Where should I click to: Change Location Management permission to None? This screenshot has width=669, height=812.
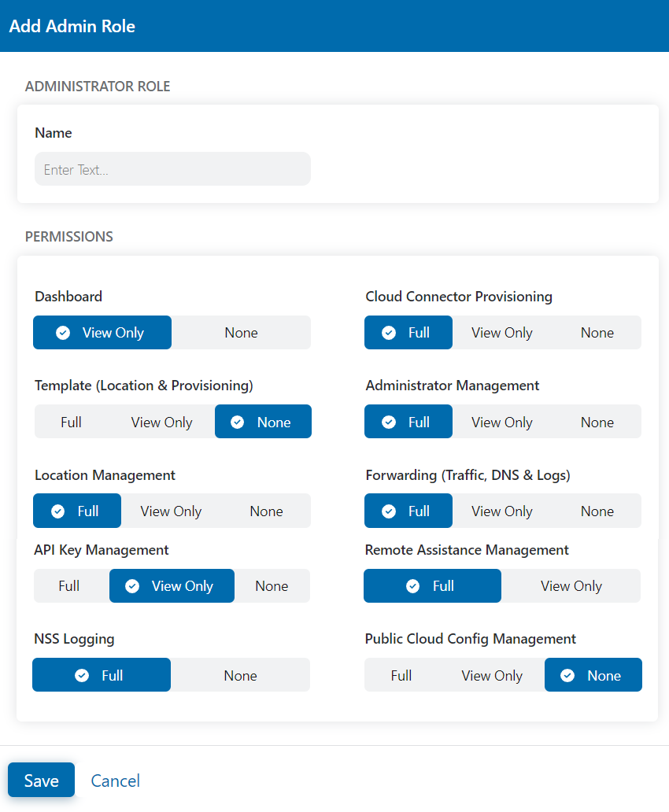(265, 511)
